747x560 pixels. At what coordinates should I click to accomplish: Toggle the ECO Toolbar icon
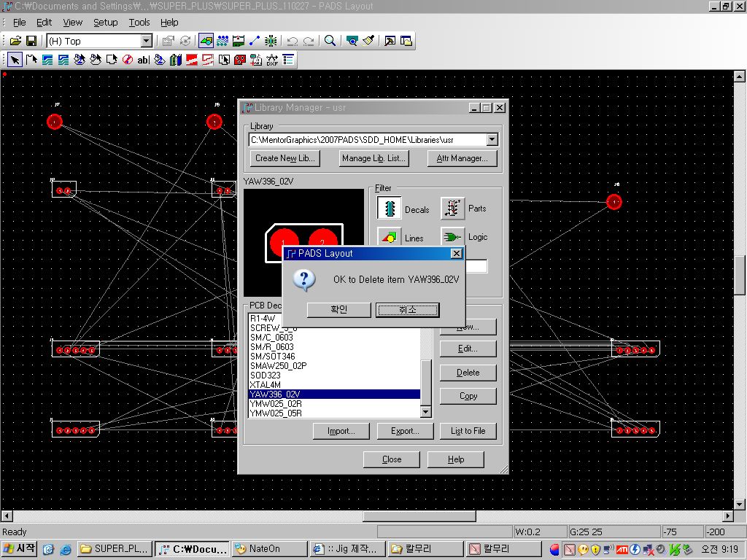pos(255,41)
